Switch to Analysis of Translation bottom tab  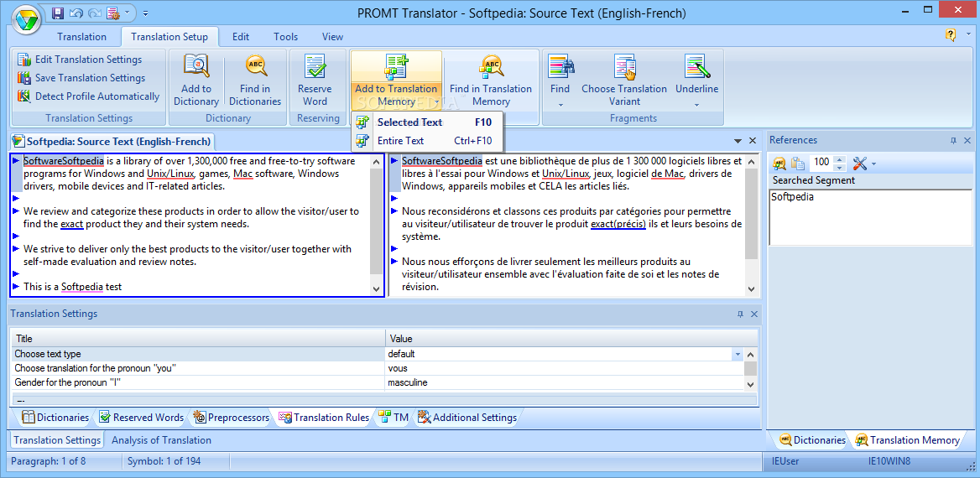(x=161, y=440)
